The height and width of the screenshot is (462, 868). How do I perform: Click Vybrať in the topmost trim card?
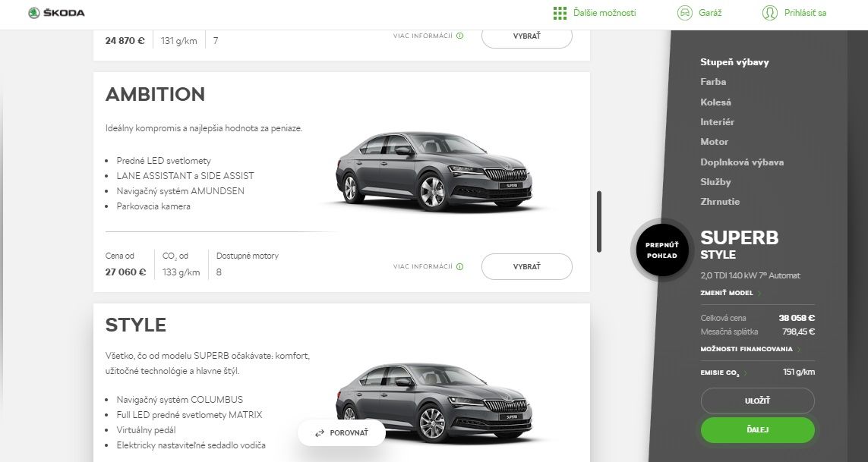tap(526, 36)
